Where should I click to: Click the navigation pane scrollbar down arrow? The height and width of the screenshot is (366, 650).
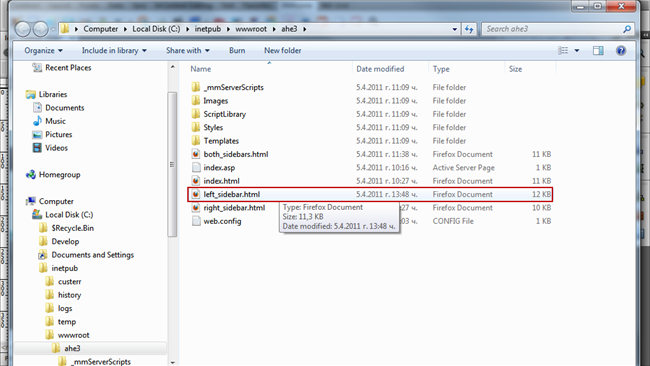pos(173,362)
